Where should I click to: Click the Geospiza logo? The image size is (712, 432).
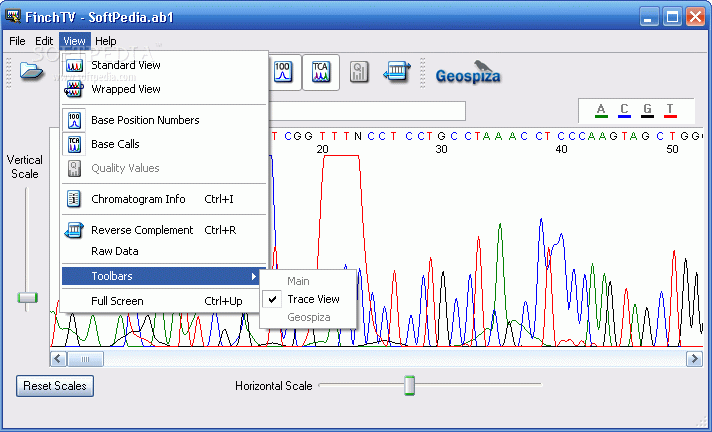pos(468,73)
